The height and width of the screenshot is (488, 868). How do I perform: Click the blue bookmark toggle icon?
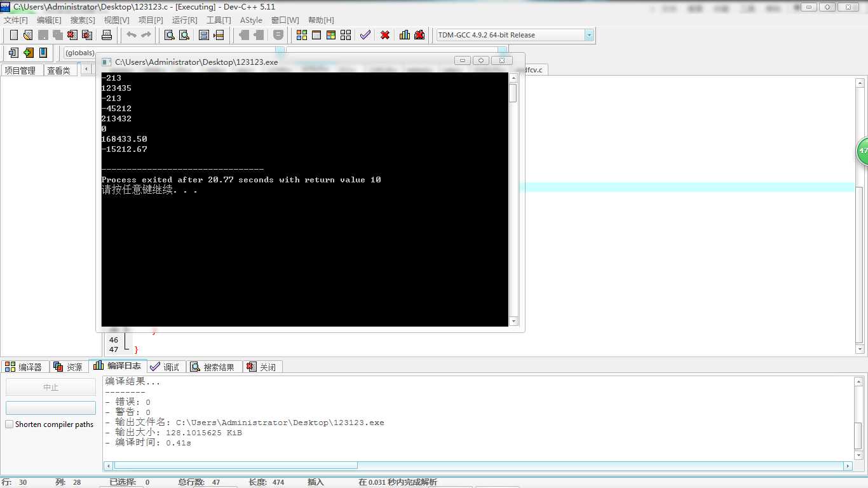click(43, 53)
